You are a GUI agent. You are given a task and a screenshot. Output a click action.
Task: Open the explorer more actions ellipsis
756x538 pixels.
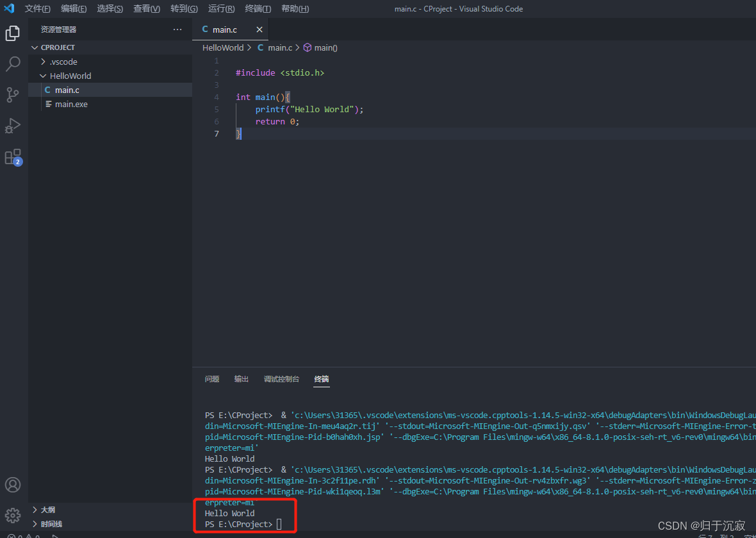tap(177, 29)
